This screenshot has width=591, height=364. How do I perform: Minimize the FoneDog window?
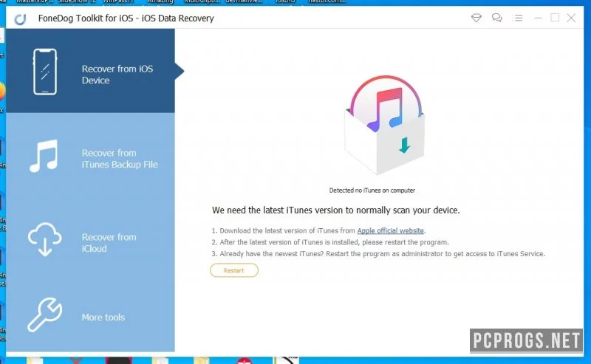pos(538,18)
